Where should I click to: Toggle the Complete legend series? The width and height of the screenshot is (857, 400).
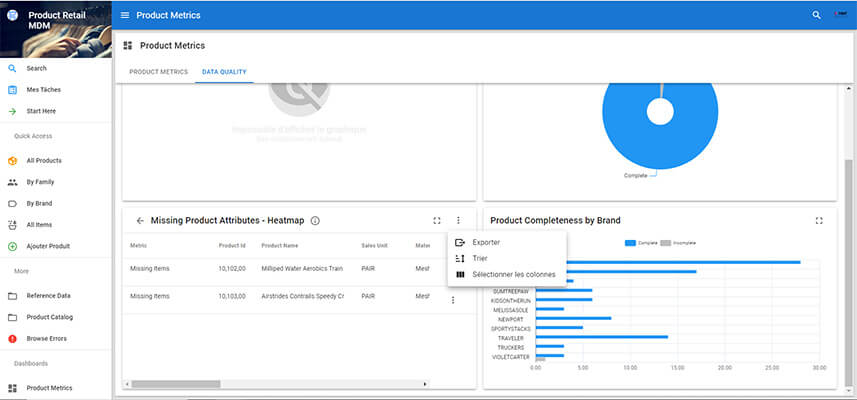pos(643,243)
